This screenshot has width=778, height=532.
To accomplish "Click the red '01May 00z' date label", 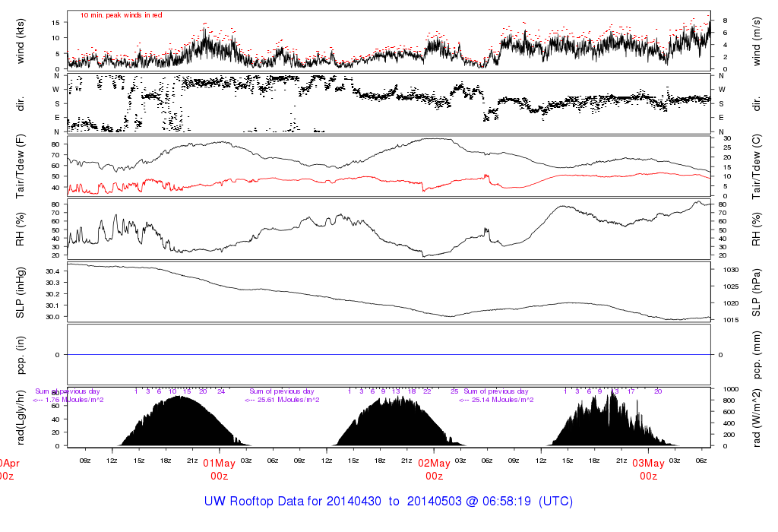I will (x=219, y=470).
